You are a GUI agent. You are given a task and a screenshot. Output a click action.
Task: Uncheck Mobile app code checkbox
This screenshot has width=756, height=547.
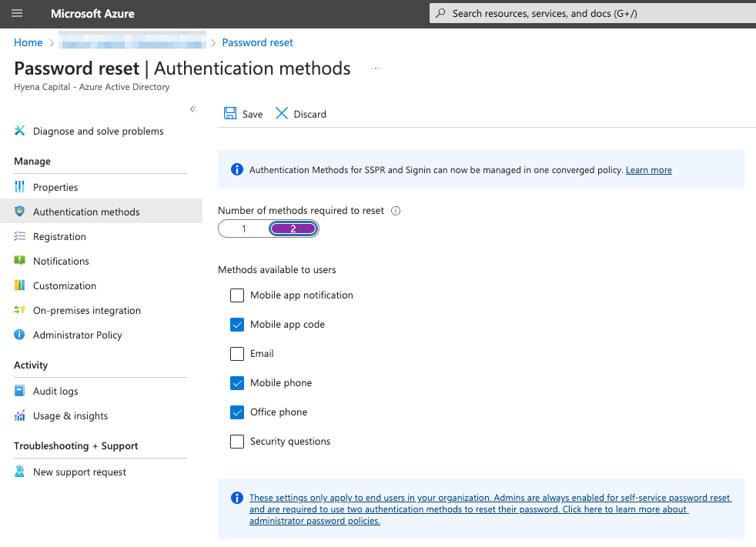tap(237, 325)
